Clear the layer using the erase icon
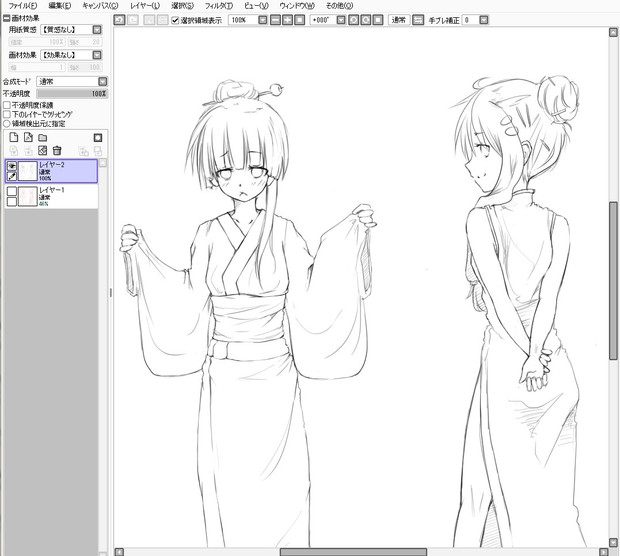This screenshot has width=620, height=556. 42,151
